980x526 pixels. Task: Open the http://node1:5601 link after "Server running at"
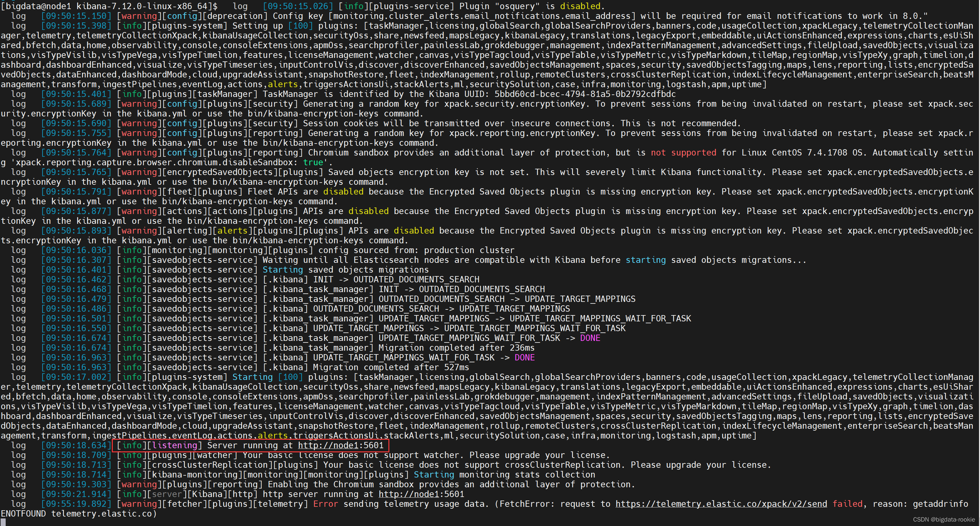coord(341,445)
